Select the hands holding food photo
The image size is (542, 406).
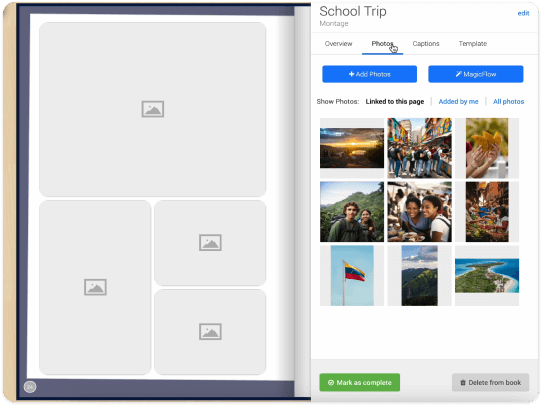click(x=487, y=148)
